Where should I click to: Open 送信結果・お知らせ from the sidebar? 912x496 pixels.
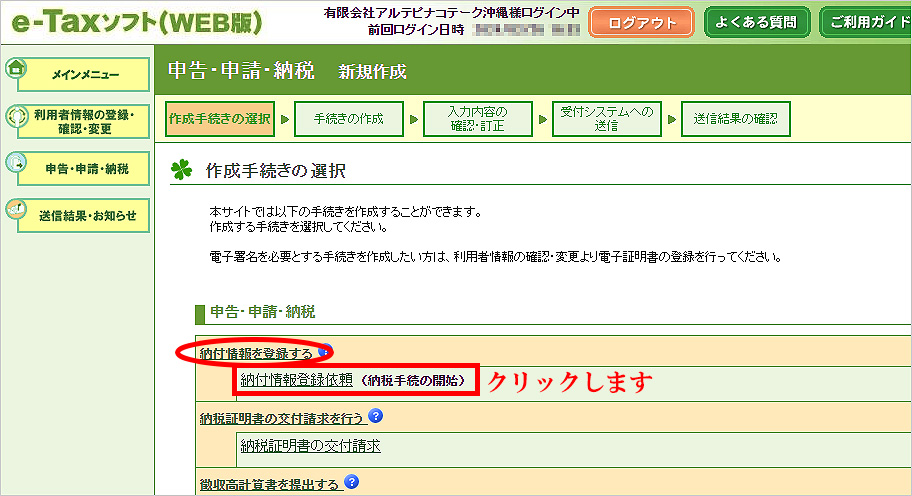click(x=86, y=215)
